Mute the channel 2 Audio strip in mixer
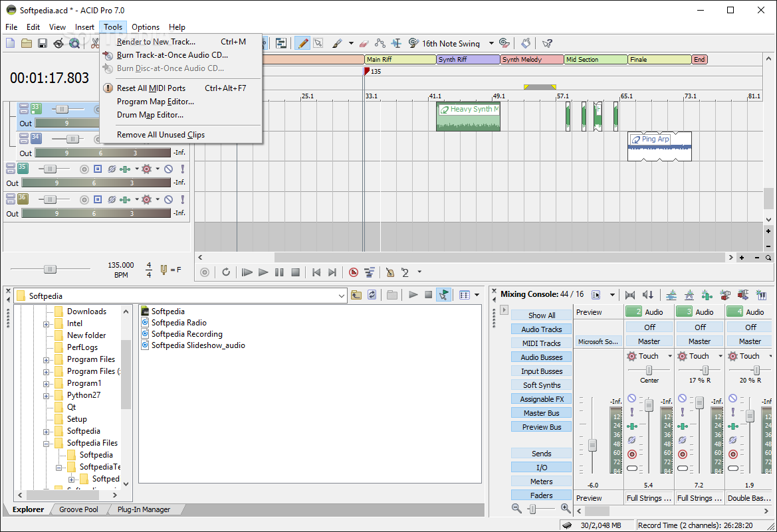The width and height of the screenshot is (777, 532). tap(632, 398)
